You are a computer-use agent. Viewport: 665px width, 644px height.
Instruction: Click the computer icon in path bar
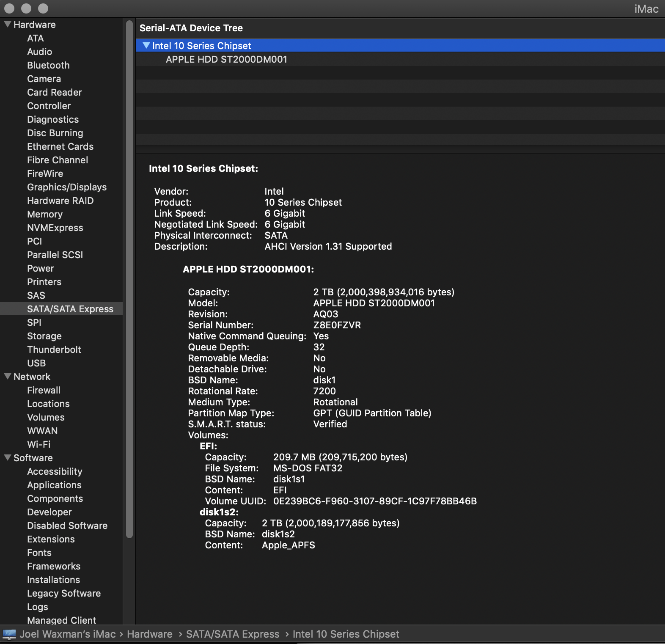pyautogui.click(x=9, y=634)
